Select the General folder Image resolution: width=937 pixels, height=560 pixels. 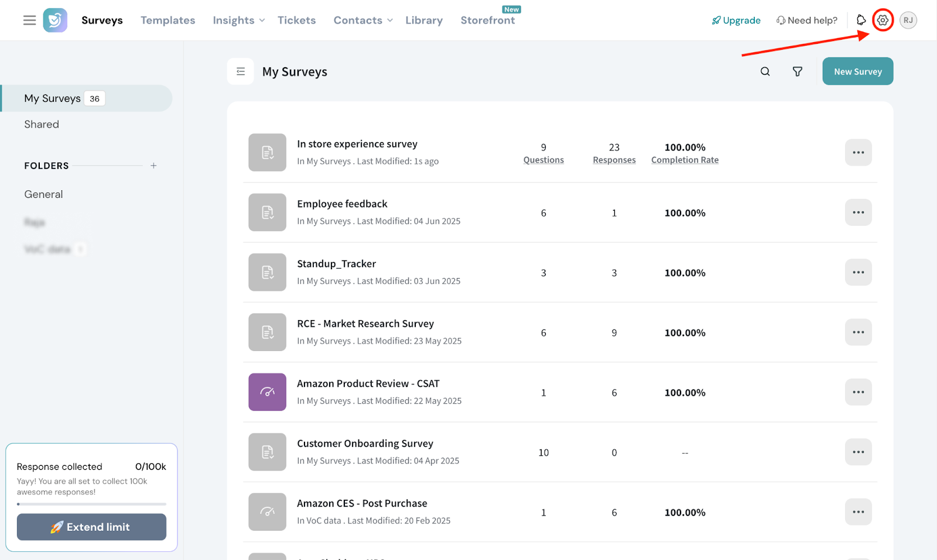(43, 194)
